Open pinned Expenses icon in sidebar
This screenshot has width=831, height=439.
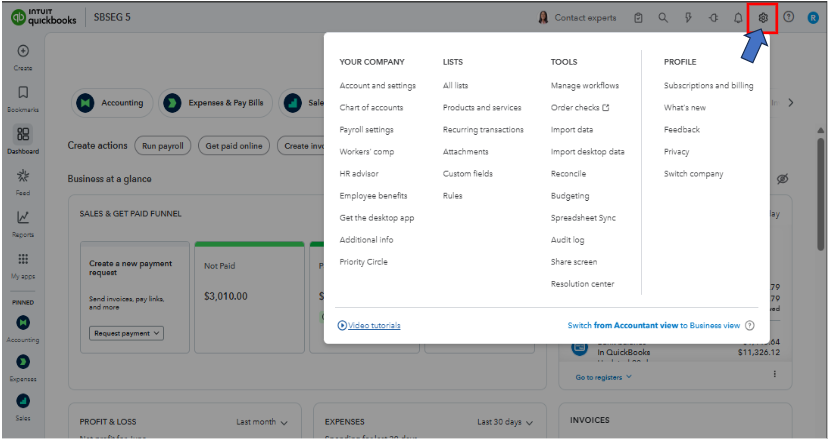pos(23,362)
